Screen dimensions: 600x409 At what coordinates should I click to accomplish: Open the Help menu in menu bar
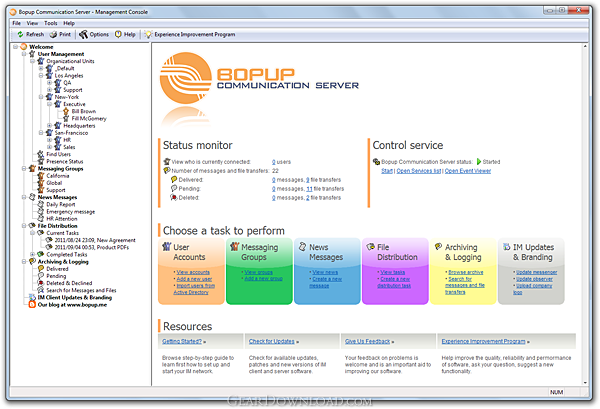[x=69, y=23]
